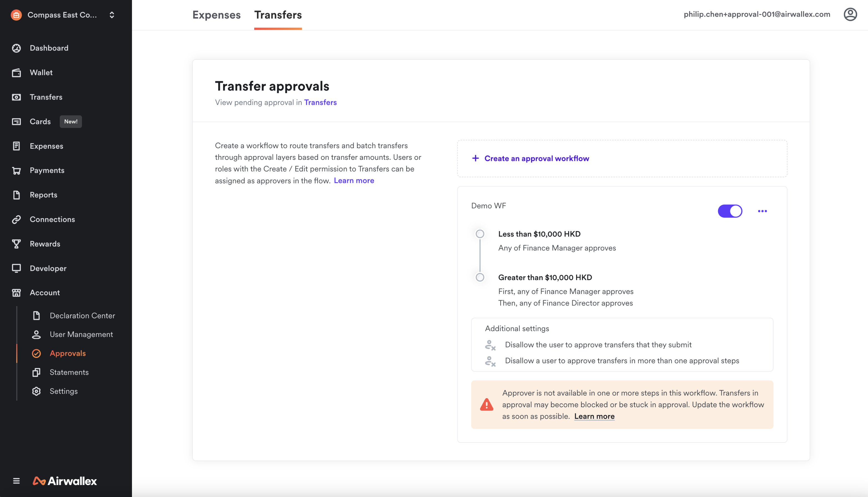Click the Cards sidebar icon
Image resolution: width=868 pixels, height=497 pixels.
click(17, 121)
